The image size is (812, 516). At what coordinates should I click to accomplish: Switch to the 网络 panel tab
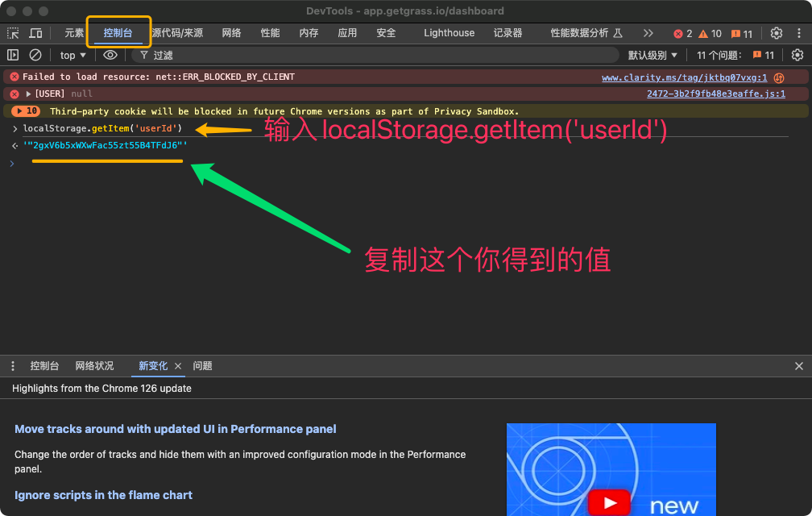(x=231, y=33)
